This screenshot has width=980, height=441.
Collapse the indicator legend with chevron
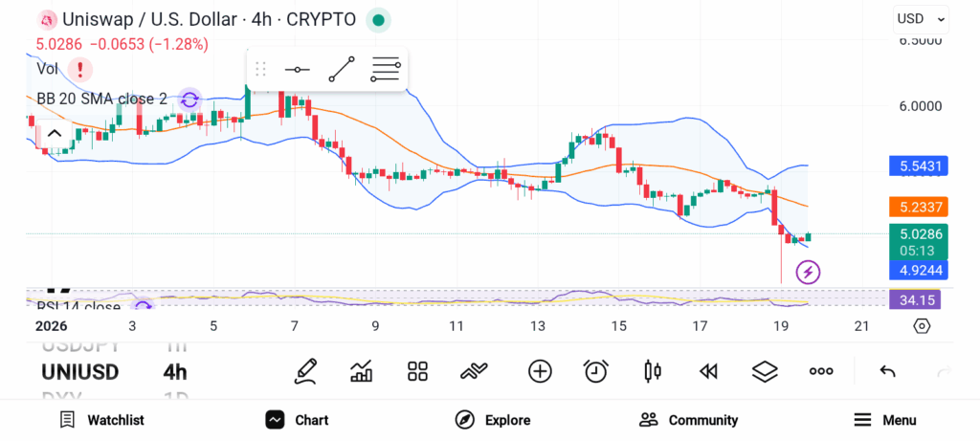point(54,134)
